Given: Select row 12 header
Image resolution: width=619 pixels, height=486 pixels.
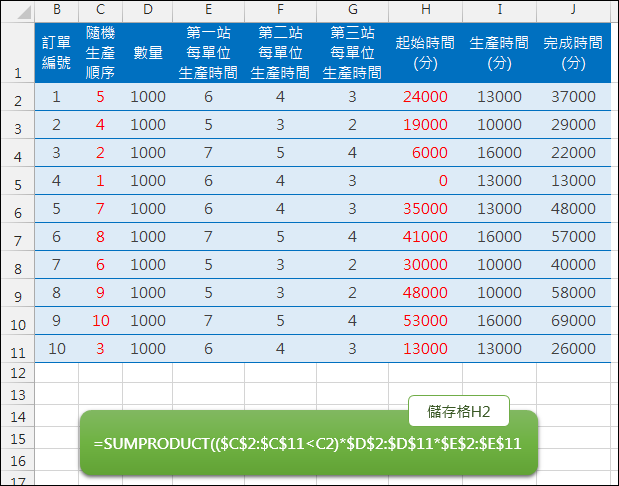Looking at the screenshot, I should tap(18, 373).
